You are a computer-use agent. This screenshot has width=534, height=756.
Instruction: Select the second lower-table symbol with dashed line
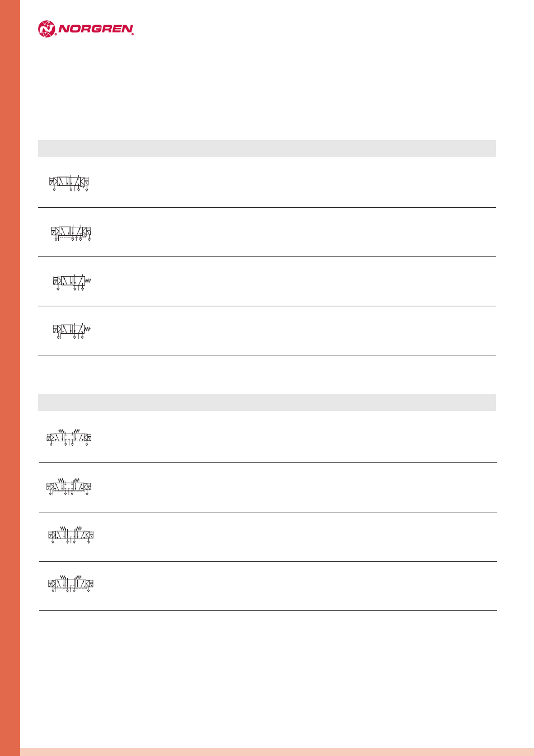point(69,487)
